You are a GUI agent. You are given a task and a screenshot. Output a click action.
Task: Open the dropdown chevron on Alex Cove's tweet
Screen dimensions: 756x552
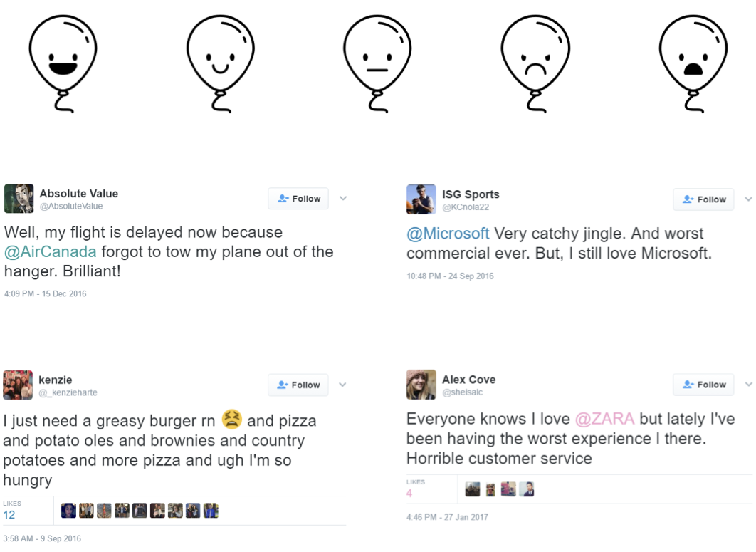748,385
